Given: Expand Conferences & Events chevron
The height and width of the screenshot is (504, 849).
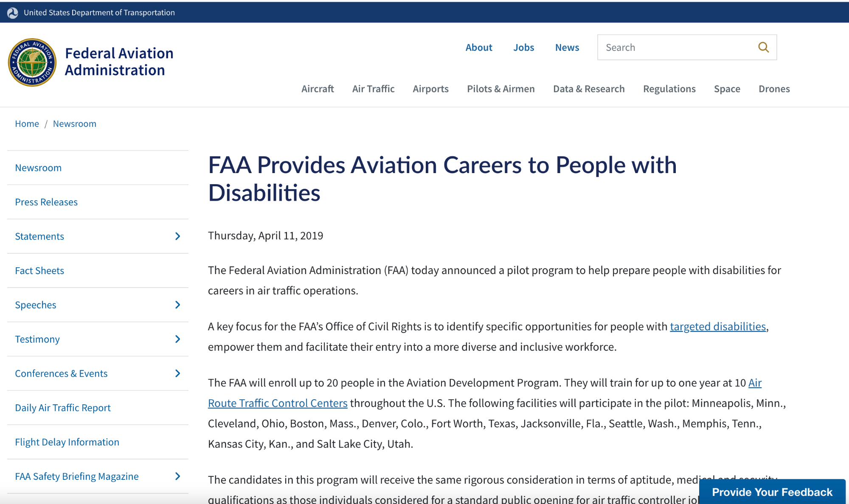Looking at the screenshot, I should (x=177, y=373).
